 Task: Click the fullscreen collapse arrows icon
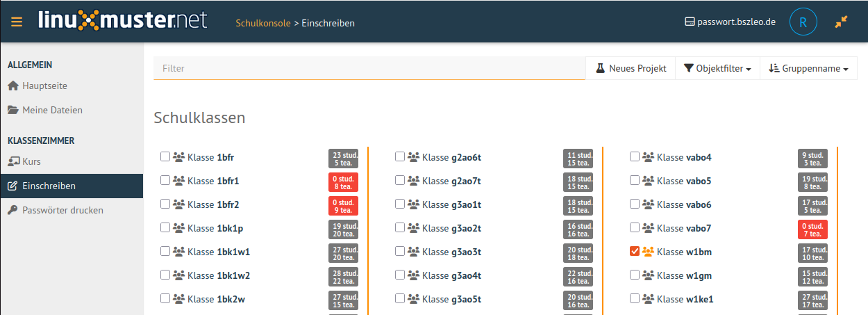point(842,22)
